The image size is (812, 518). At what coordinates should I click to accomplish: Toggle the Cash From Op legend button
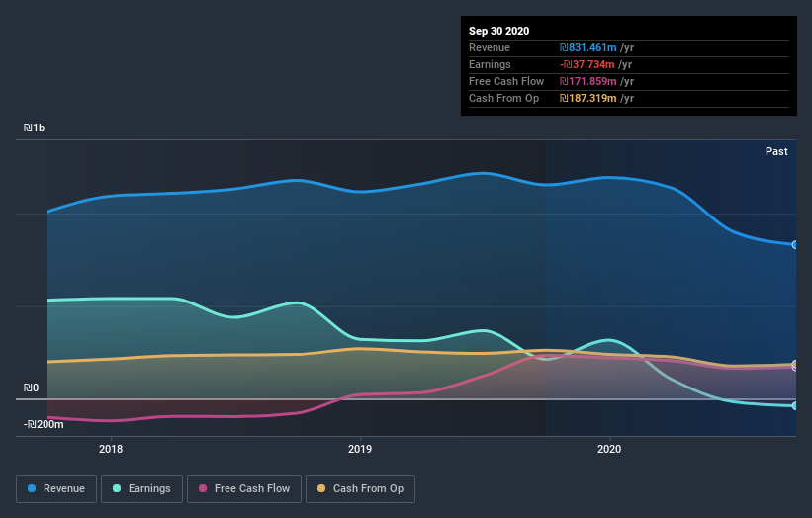tap(360, 489)
